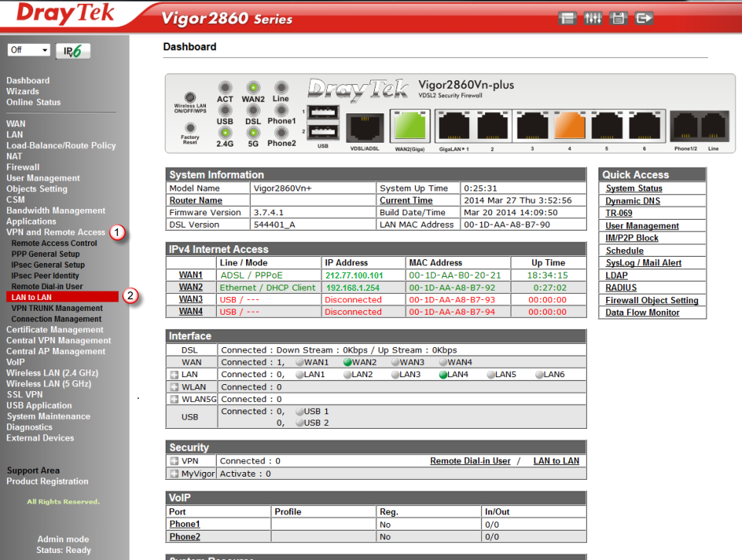Expand the LAN row in Interface table
The width and height of the screenshot is (742, 560).
(x=174, y=374)
